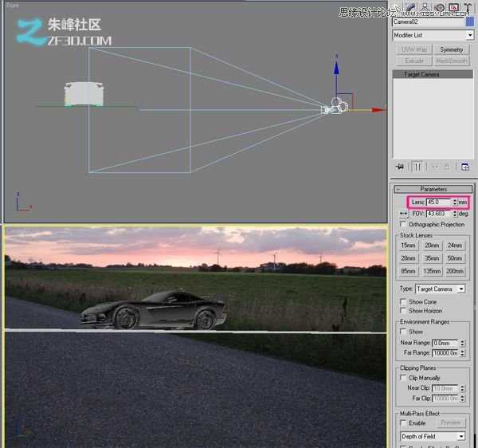The height and width of the screenshot is (448, 478).
Task: Open the Depth of Field dropdown
Action: [433, 437]
